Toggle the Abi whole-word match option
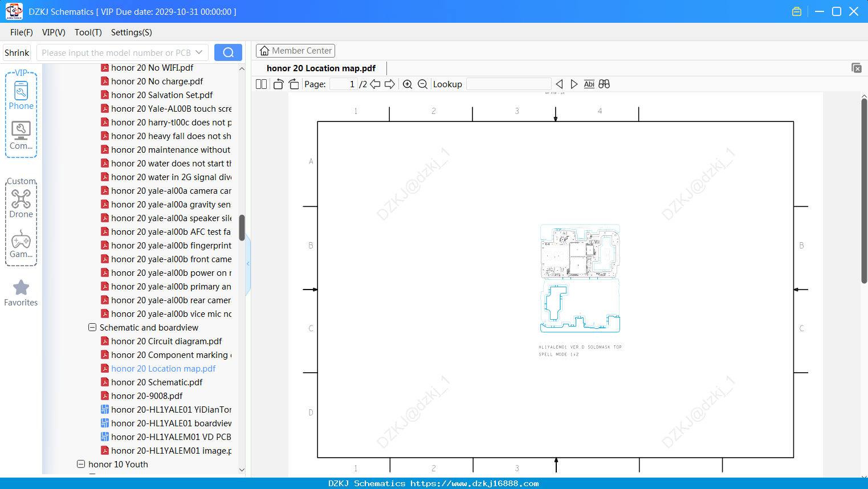This screenshot has width=868, height=489. coord(589,84)
